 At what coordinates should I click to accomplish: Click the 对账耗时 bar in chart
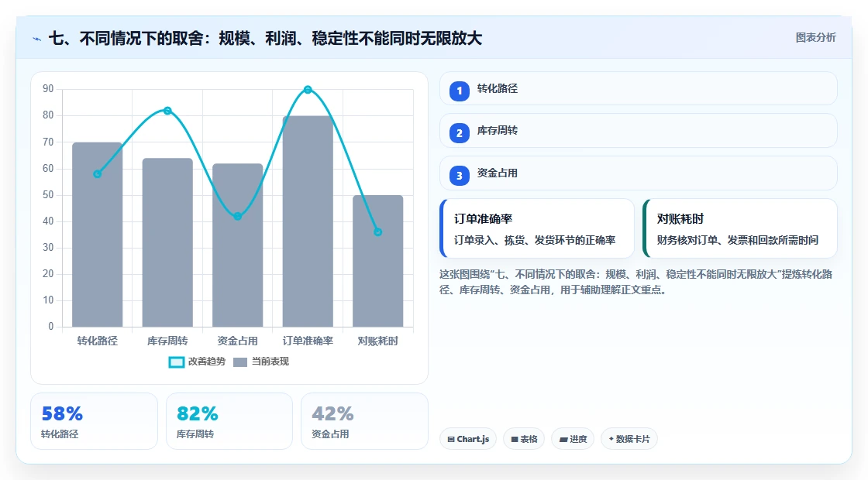pyautogui.click(x=378, y=261)
